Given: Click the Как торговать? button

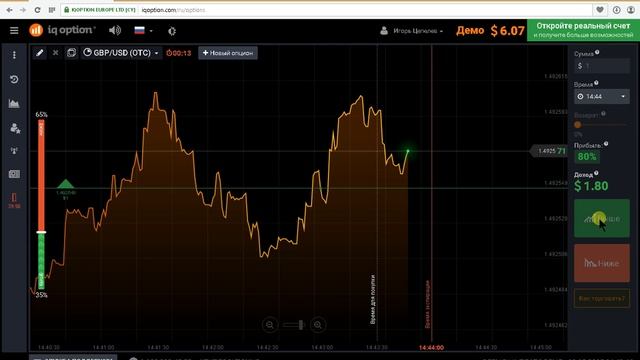Looking at the screenshot, I should pos(602,299).
